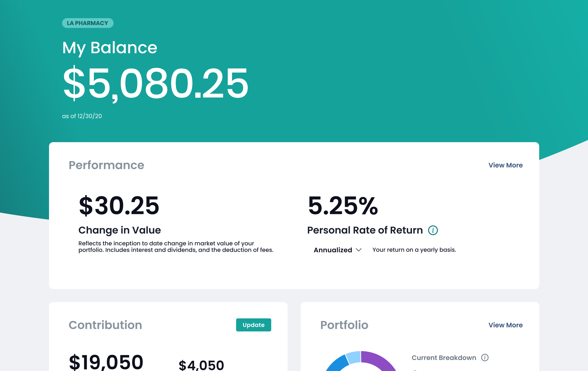Screen dimensions: 588x371
Task: Click the Personal Rate of Return info icon
Action: [433, 230]
